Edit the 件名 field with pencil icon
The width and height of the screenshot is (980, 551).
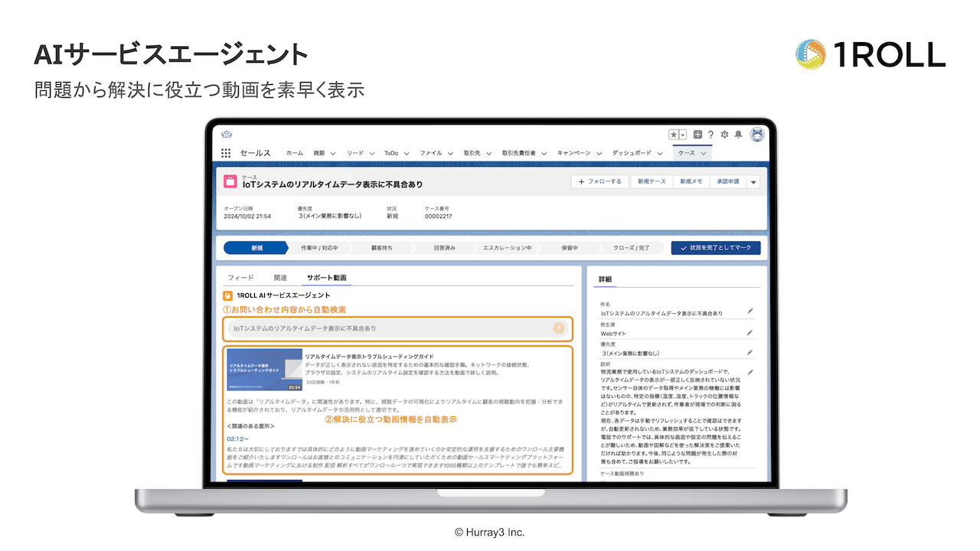(750, 311)
